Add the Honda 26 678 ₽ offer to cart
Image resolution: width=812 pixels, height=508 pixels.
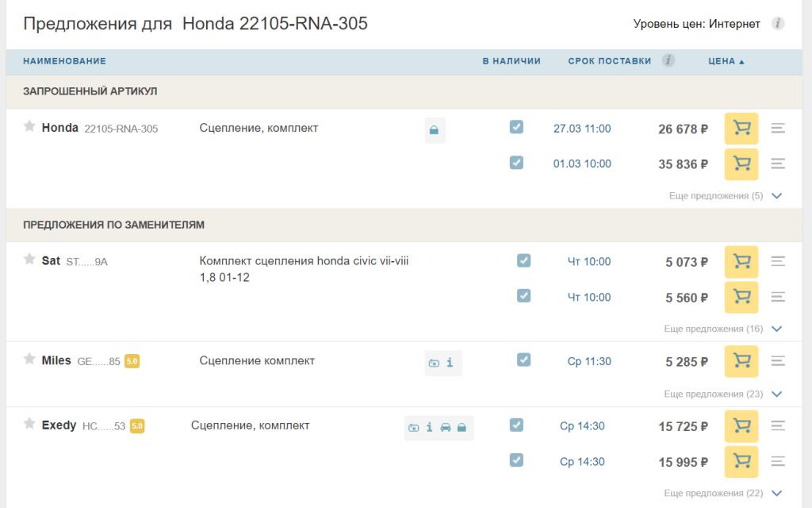pyautogui.click(x=741, y=129)
